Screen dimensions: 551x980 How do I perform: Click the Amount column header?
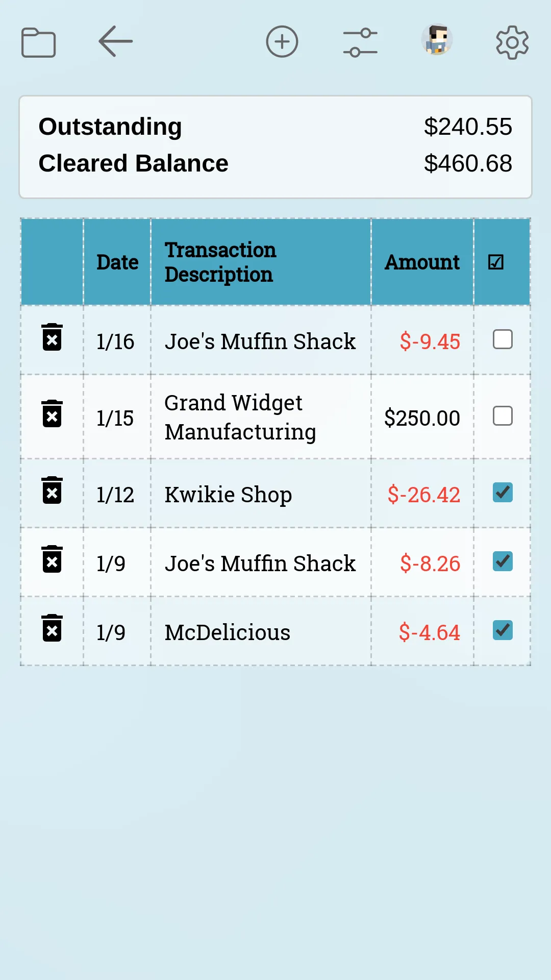click(422, 262)
